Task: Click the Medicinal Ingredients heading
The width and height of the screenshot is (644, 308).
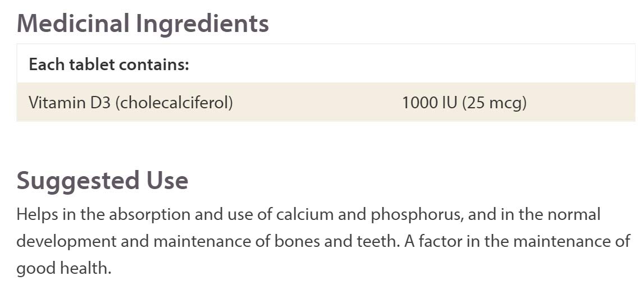Action: 143,24
